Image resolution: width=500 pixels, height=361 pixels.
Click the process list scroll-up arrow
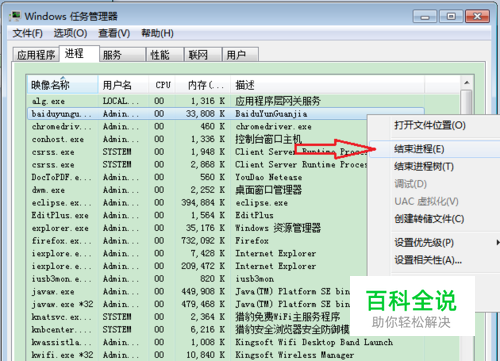(466, 82)
